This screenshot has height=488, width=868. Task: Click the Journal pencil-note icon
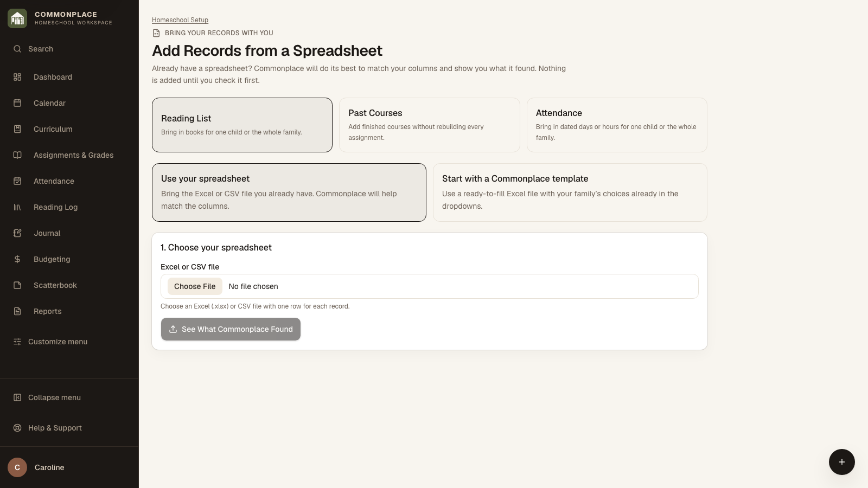coord(17,233)
